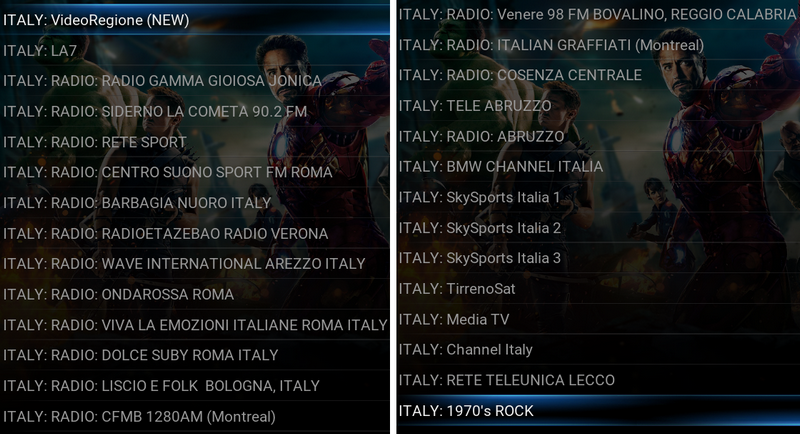Select RADIO: ONDAROSSA ROMA item
Image resolution: width=800 pixels, height=434 pixels.
pyautogui.click(x=195, y=294)
